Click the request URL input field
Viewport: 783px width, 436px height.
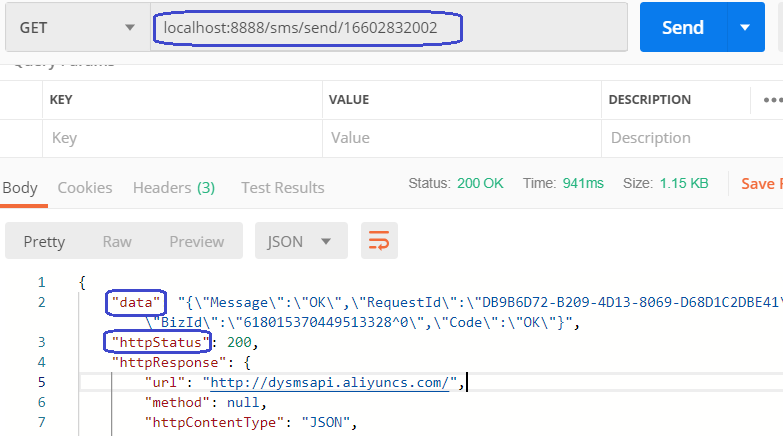[389, 27]
